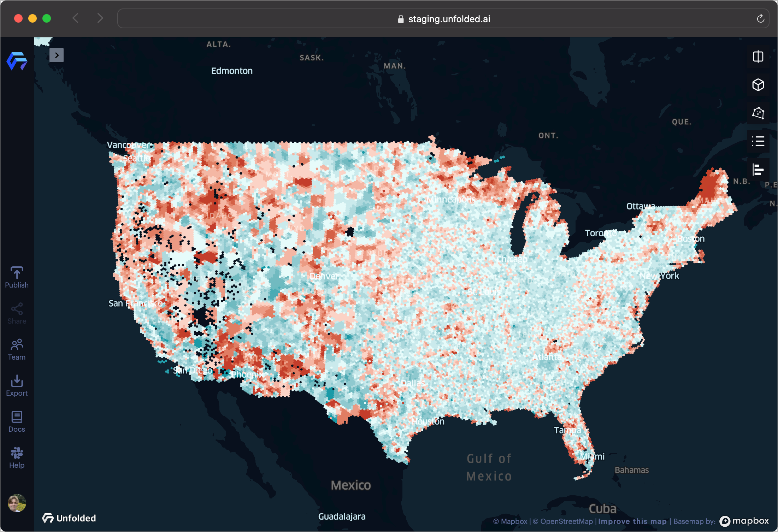Open the chart panel icon
The width and height of the screenshot is (778, 532).
pos(758,170)
